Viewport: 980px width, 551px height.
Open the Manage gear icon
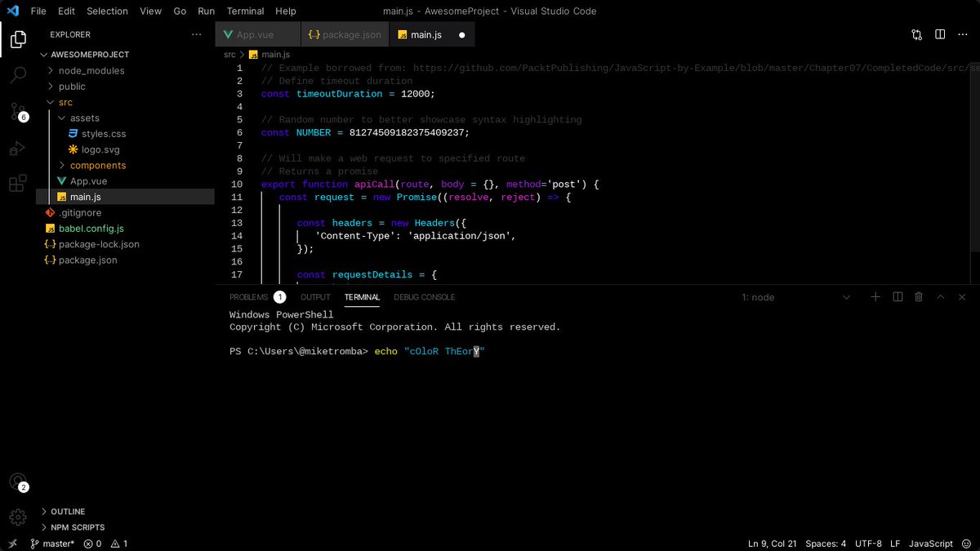pos(18,517)
